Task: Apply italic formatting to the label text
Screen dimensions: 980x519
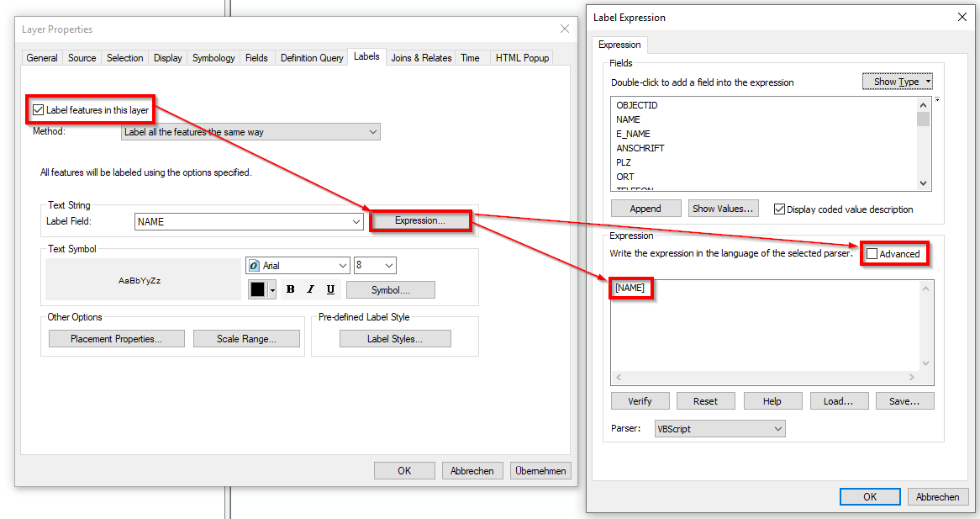Action: (309, 289)
